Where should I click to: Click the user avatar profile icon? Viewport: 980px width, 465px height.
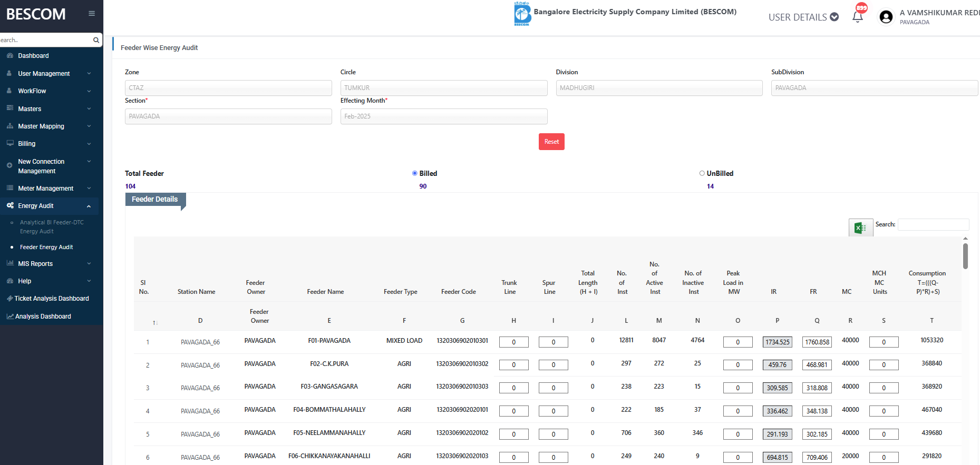886,17
